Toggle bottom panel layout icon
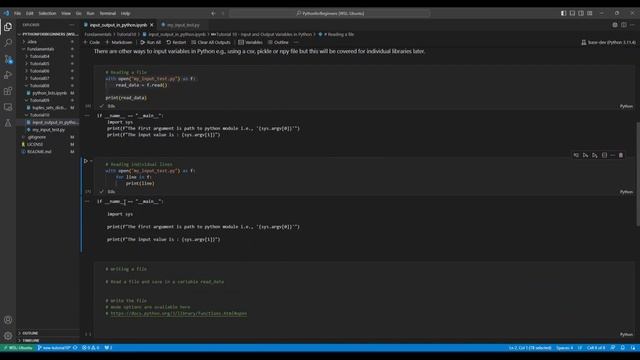This screenshot has width=640, height=360. [x=572, y=13]
